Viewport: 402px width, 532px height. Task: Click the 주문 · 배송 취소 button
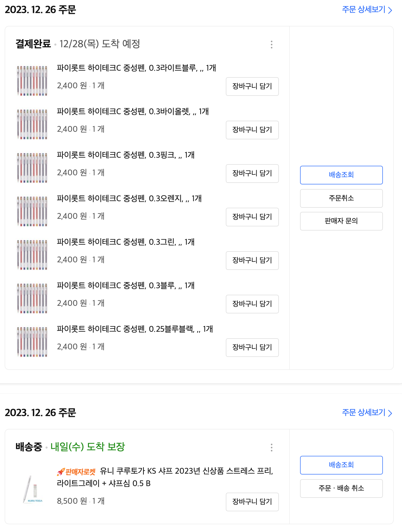click(341, 488)
